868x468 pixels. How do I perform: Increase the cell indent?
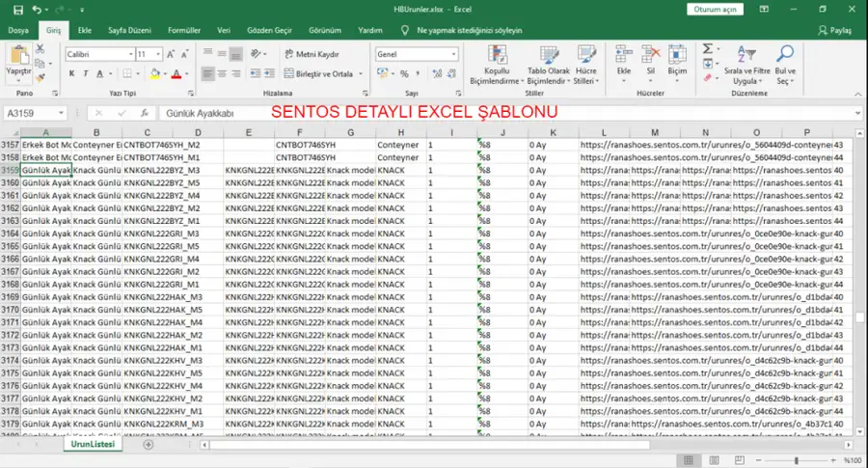coord(270,73)
